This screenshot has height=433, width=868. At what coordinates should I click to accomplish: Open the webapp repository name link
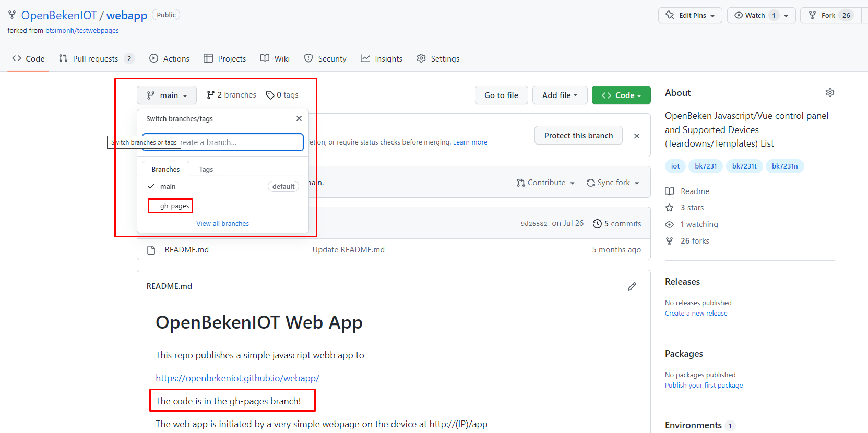(127, 15)
